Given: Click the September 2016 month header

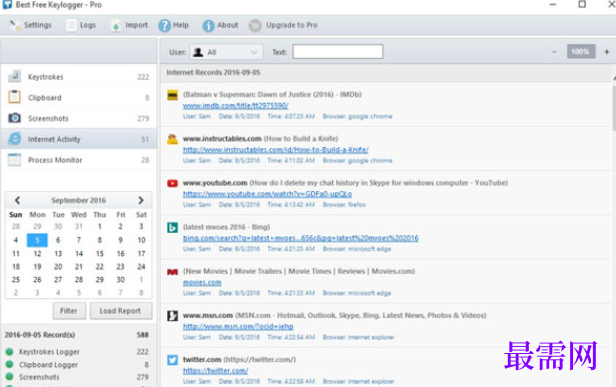Looking at the screenshot, I should (x=79, y=200).
